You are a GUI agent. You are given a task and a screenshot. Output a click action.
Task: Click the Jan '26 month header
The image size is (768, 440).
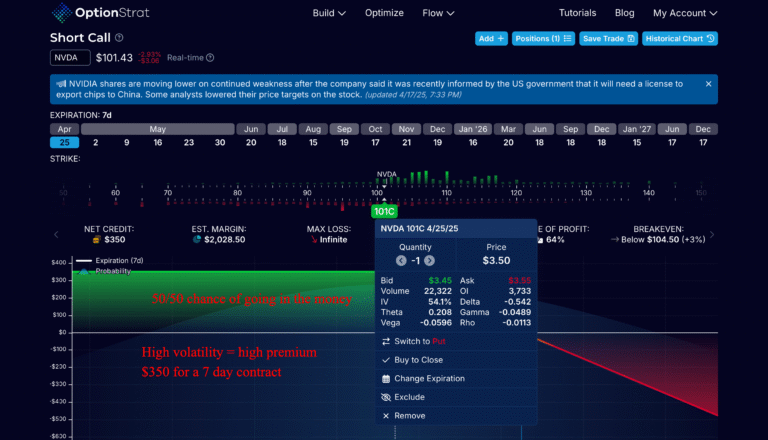(473, 129)
